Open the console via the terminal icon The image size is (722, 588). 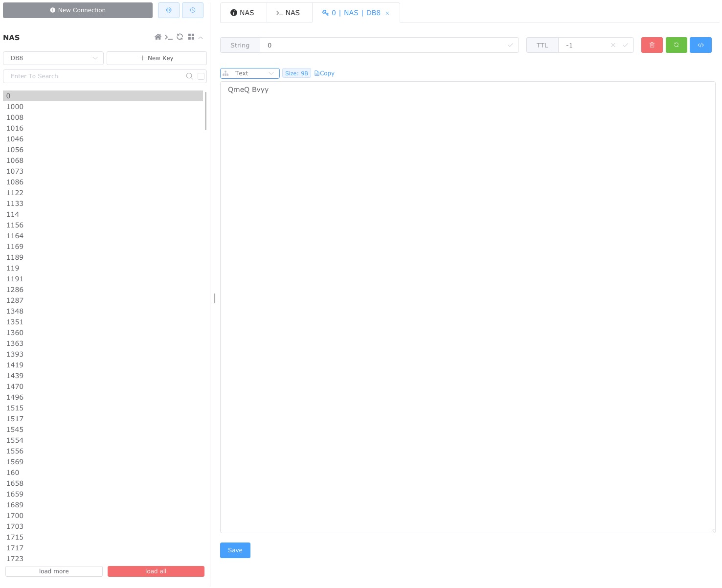pyautogui.click(x=169, y=37)
